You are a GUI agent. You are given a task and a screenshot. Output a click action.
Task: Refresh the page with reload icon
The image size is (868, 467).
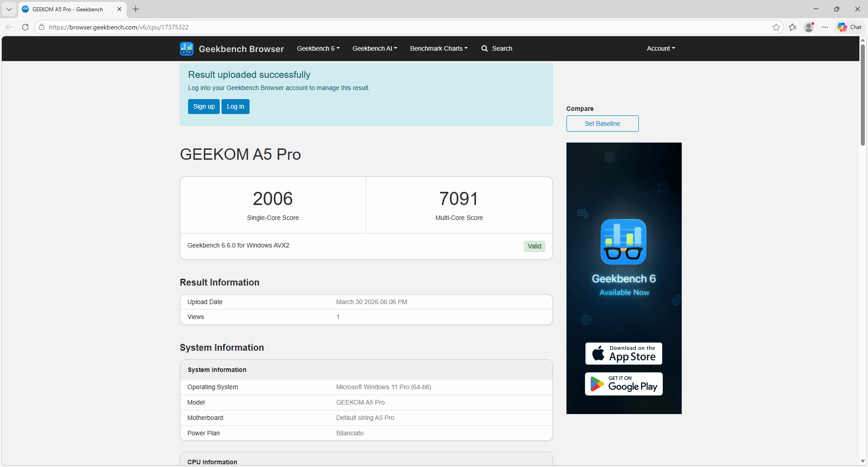coord(25,27)
